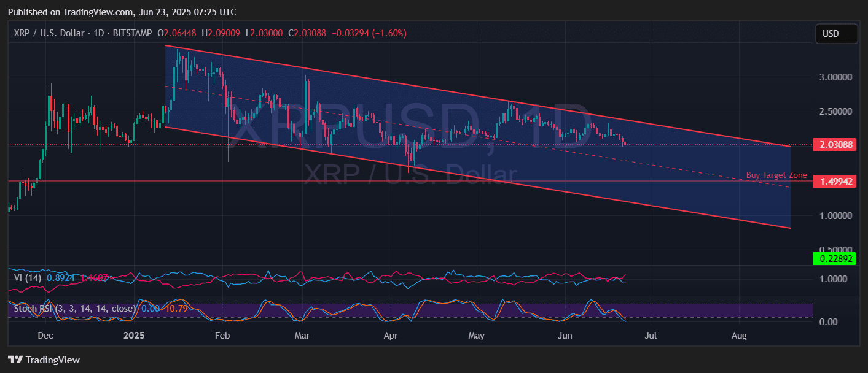Click the Buy Target Zone text
This screenshot has width=868, height=373.
776,175
